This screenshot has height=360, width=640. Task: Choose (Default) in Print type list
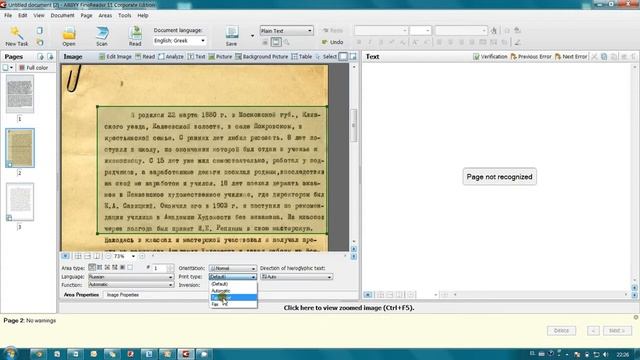(x=233, y=284)
